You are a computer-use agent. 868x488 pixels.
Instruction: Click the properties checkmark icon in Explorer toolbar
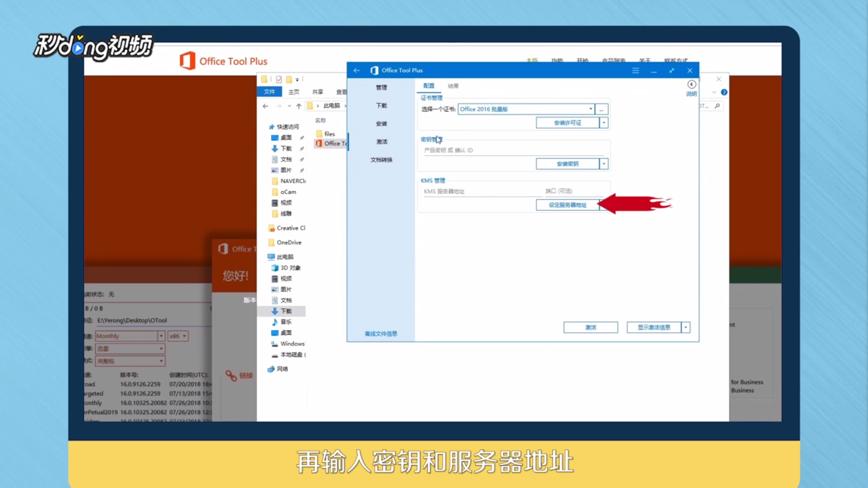(x=279, y=80)
